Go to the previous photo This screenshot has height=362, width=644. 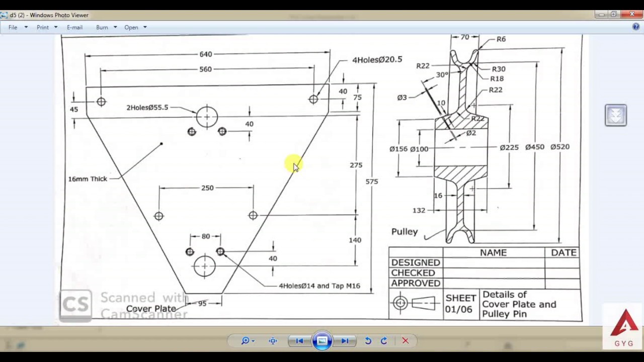click(299, 341)
